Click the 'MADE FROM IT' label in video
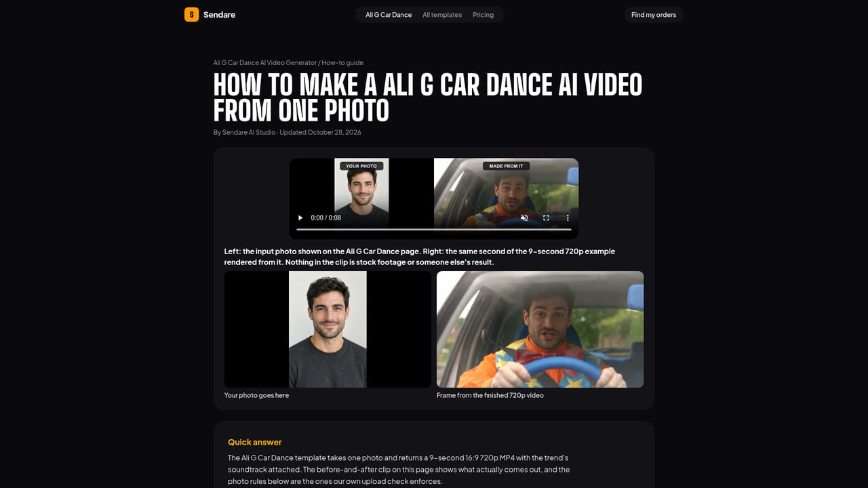 (506, 166)
